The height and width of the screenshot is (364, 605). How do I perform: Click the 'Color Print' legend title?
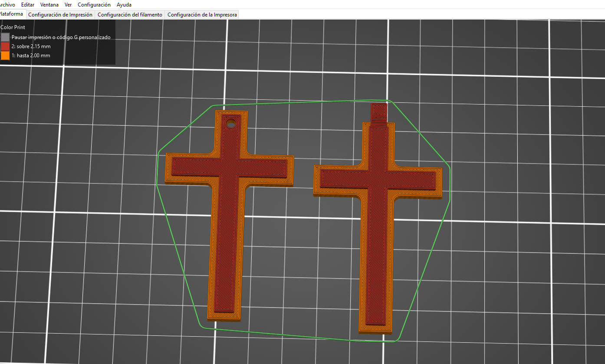pyautogui.click(x=13, y=27)
